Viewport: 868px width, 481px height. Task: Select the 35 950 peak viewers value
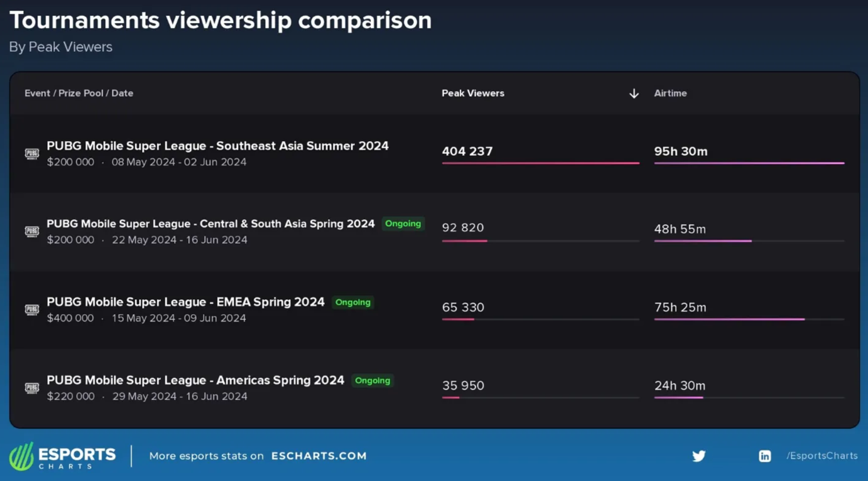tap(463, 386)
